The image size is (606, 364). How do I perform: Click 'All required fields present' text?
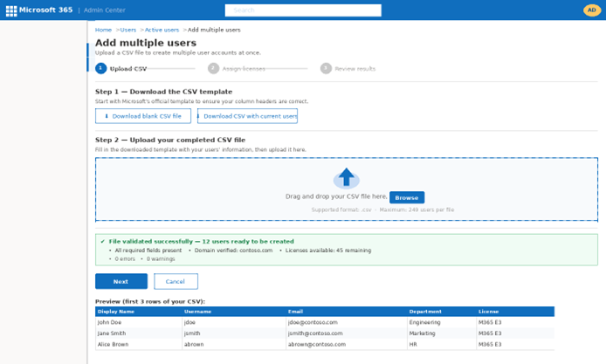pyautogui.click(x=148, y=251)
